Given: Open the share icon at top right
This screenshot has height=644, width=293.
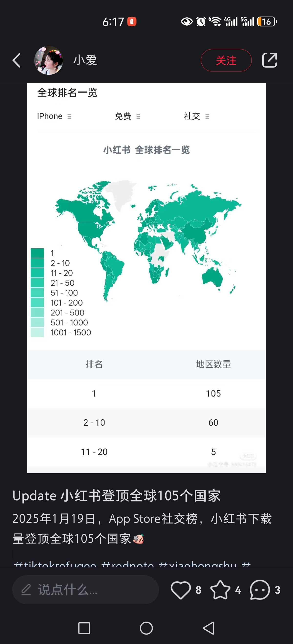Looking at the screenshot, I should coord(269,60).
